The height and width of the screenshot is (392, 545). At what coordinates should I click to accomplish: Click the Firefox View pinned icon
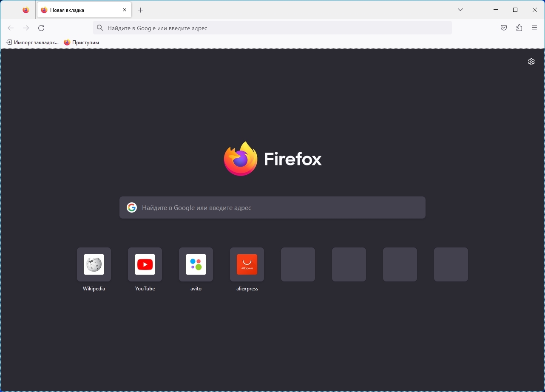point(26,10)
